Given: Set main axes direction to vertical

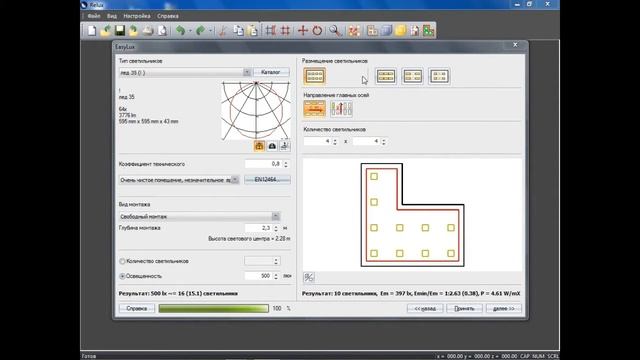Looking at the screenshot, I should 341,109.
